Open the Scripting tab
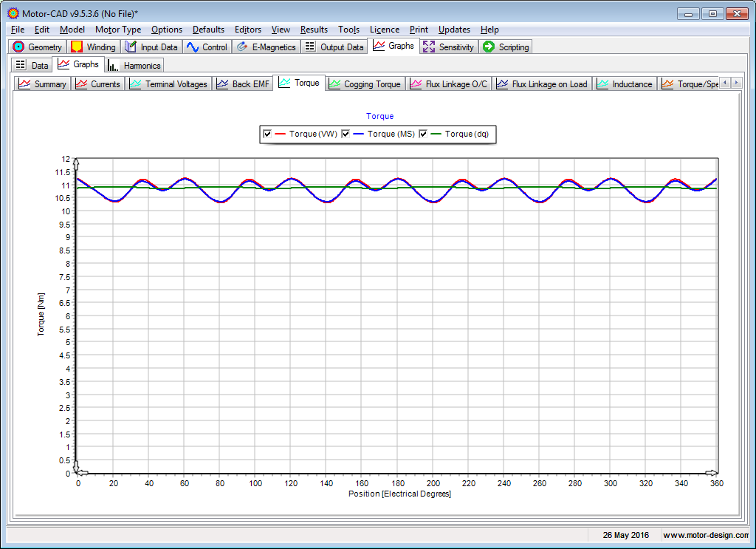 tap(506, 47)
